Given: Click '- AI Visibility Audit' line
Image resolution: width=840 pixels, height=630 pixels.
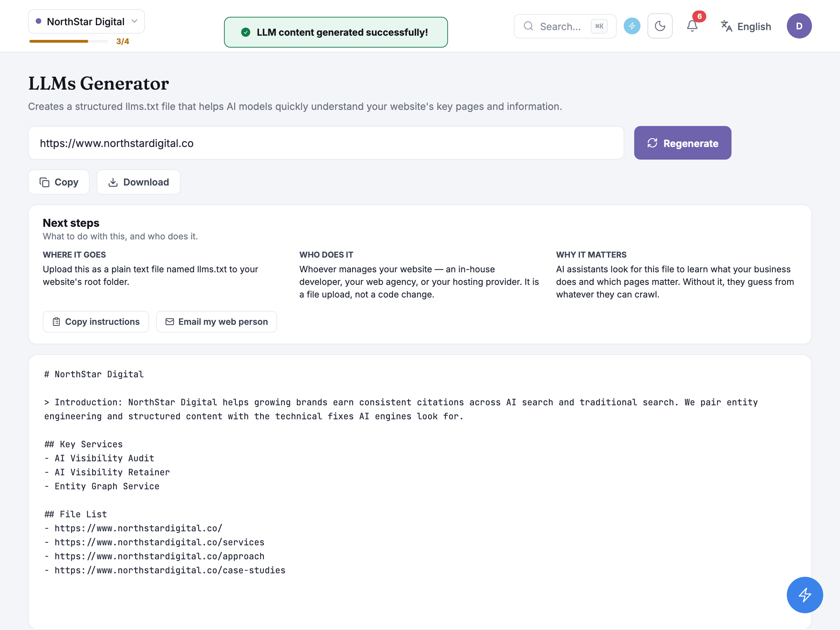Looking at the screenshot, I should click(x=99, y=458).
